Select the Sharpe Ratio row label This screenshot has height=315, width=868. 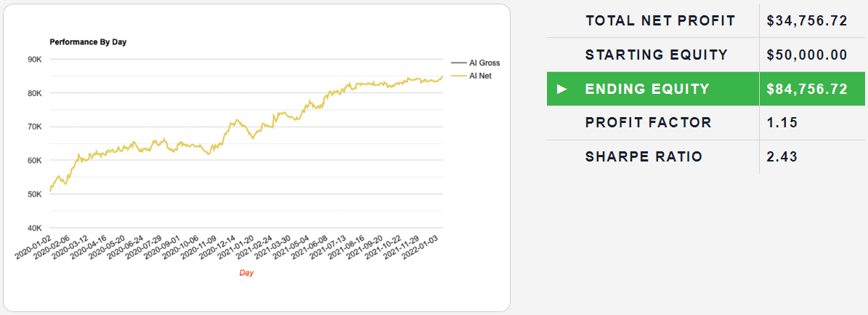(x=644, y=156)
